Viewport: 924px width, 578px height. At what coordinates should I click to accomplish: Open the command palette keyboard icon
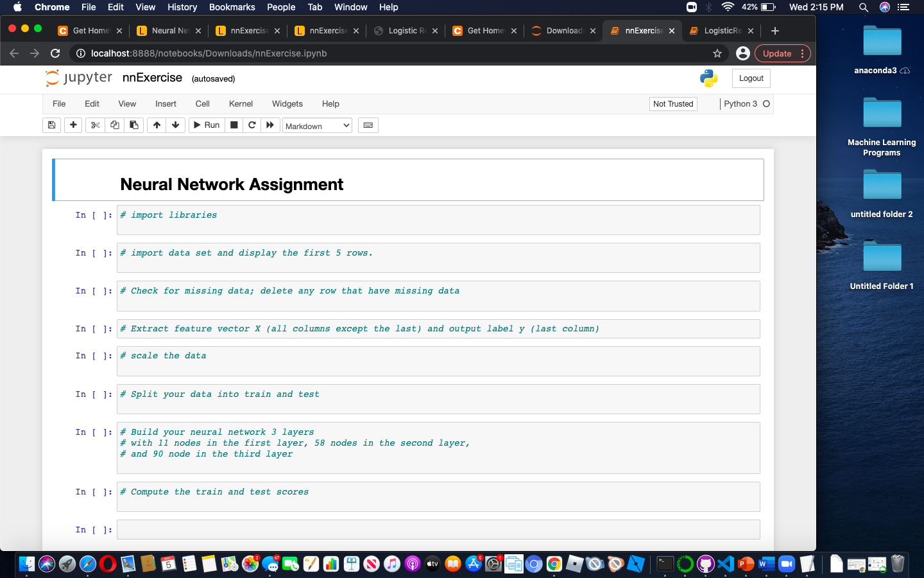(x=368, y=125)
